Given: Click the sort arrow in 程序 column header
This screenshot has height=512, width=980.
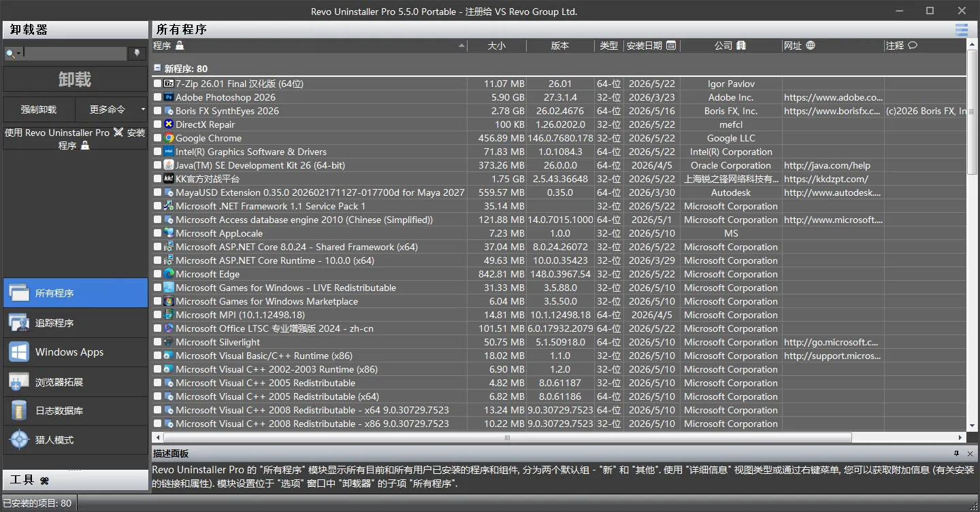Looking at the screenshot, I should coord(462,46).
